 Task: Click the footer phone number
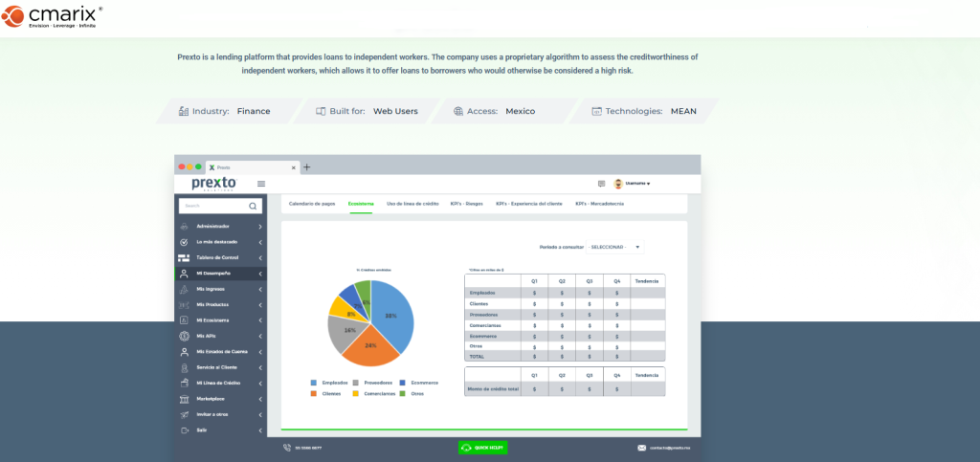pos(309,448)
